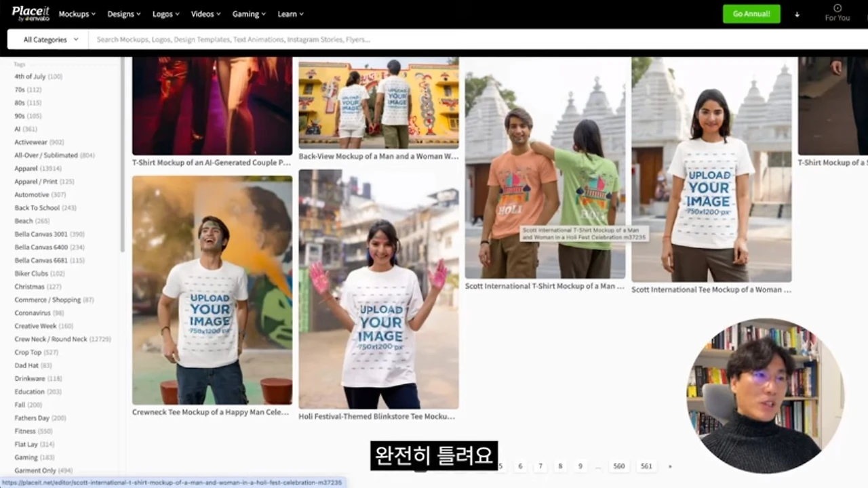Select the Bella Canvas 6681 tag

[x=50, y=260]
